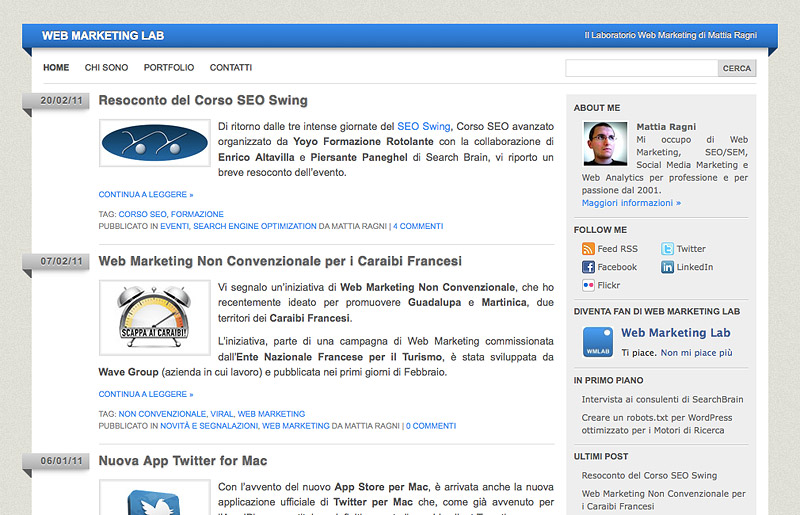
Task: Click the About Me heading
Action: click(597, 108)
